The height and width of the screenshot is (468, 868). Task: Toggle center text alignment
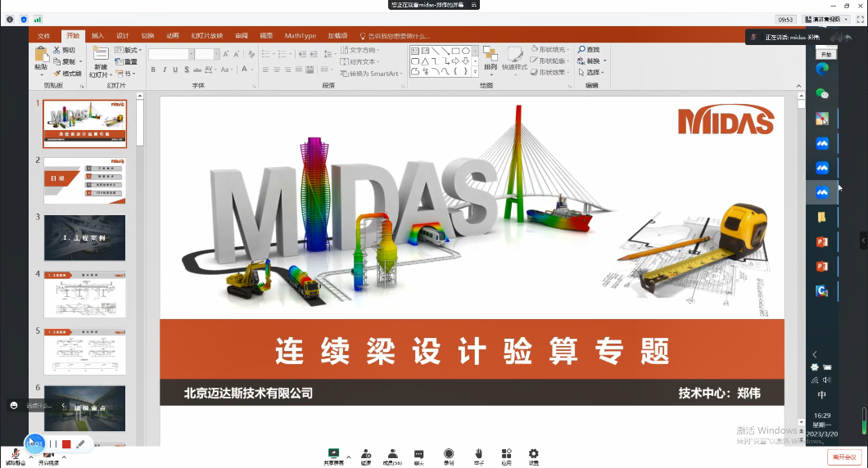[x=277, y=70]
